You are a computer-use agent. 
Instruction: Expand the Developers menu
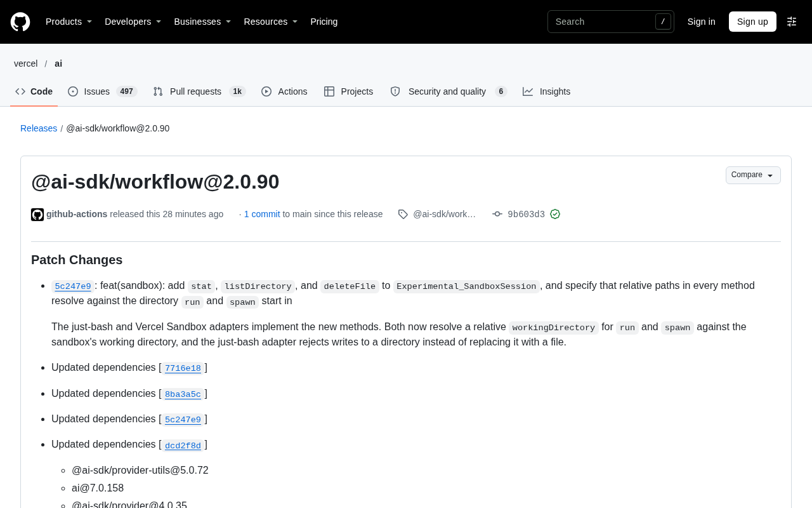[x=133, y=22]
